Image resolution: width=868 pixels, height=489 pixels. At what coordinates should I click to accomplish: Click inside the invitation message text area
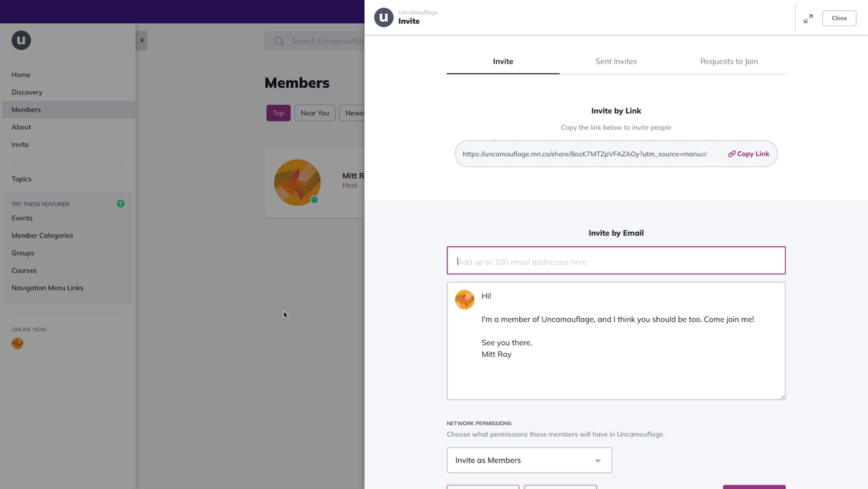pos(631,374)
